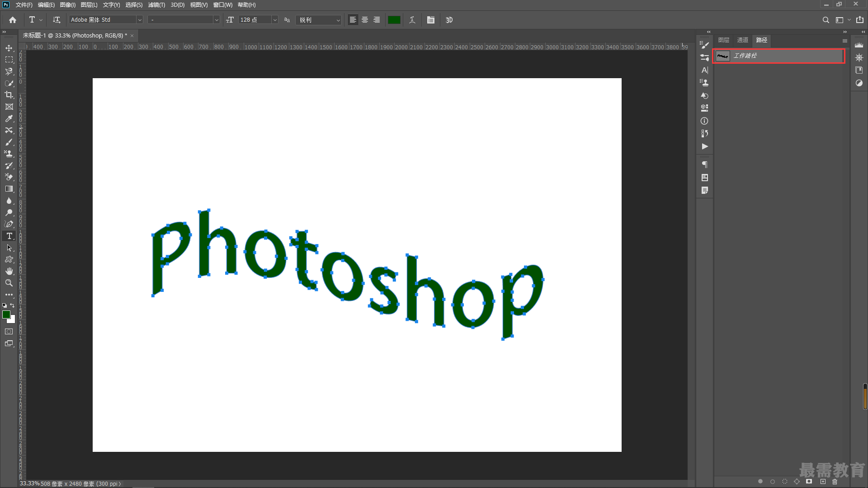
Task: Select the Gradient tool
Action: [x=9, y=189]
